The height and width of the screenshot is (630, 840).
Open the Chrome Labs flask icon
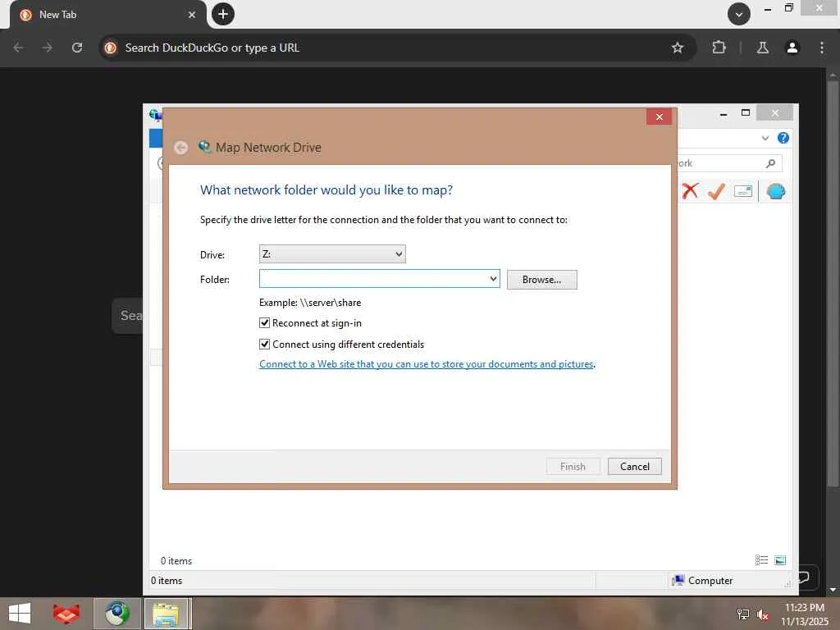(x=763, y=48)
